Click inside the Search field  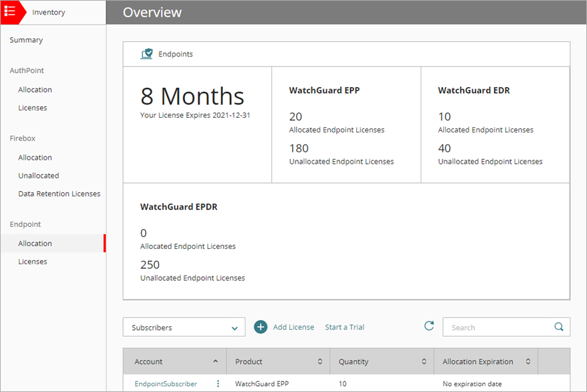tap(499, 327)
